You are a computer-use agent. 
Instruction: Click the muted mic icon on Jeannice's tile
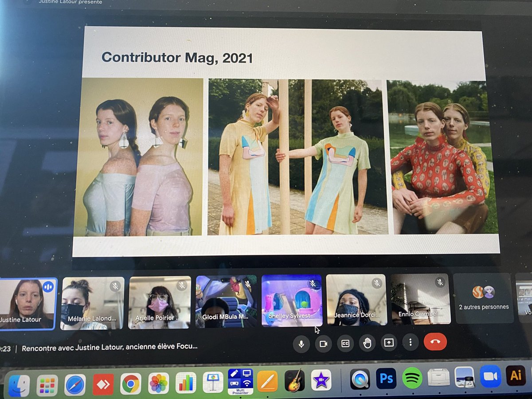click(378, 282)
